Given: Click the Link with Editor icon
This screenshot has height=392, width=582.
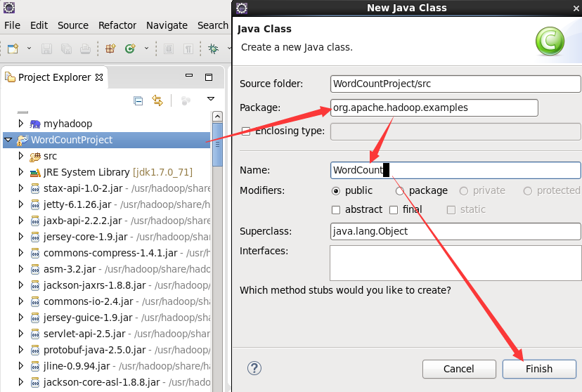Looking at the screenshot, I should point(157,100).
